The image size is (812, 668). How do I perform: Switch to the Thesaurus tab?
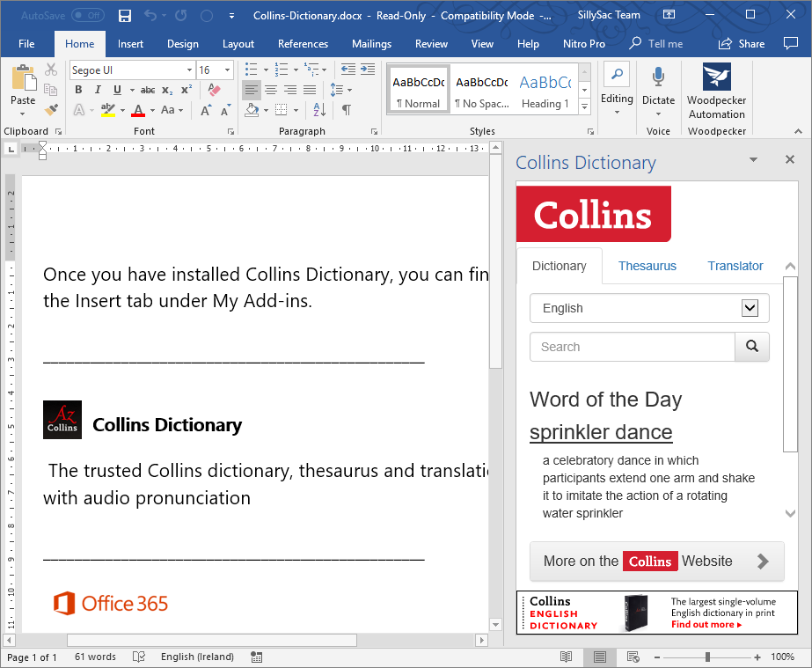click(x=647, y=266)
